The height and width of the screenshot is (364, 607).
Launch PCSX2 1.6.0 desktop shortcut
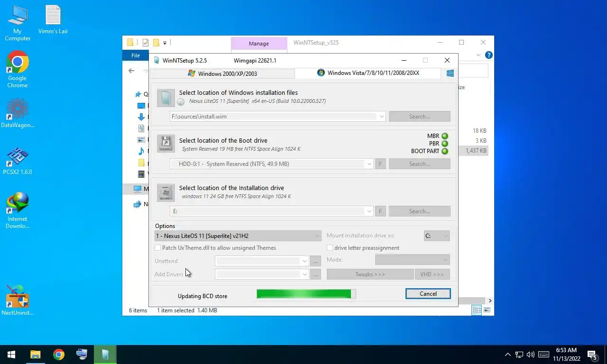18,161
